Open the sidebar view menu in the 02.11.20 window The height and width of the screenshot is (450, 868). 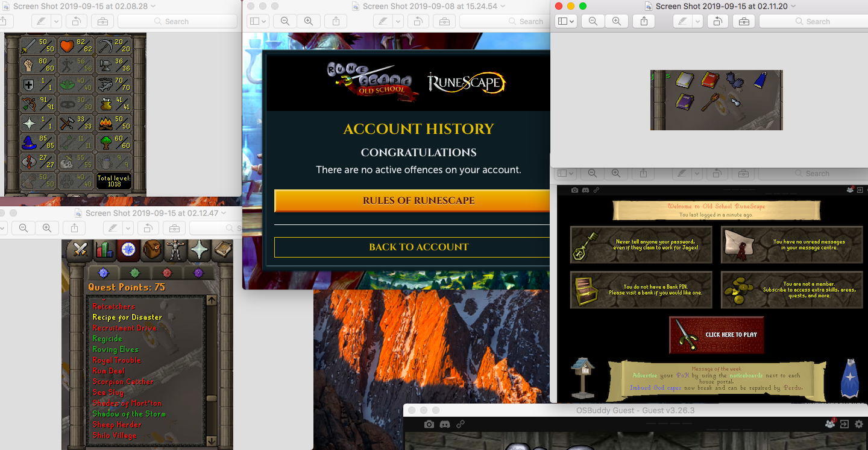point(566,21)
